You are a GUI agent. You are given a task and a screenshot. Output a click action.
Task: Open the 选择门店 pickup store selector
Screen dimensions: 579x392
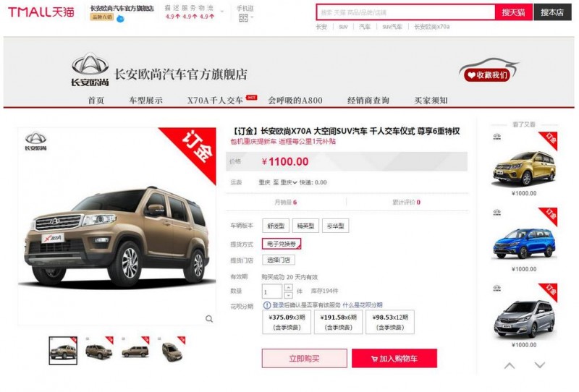pos(279,260)
